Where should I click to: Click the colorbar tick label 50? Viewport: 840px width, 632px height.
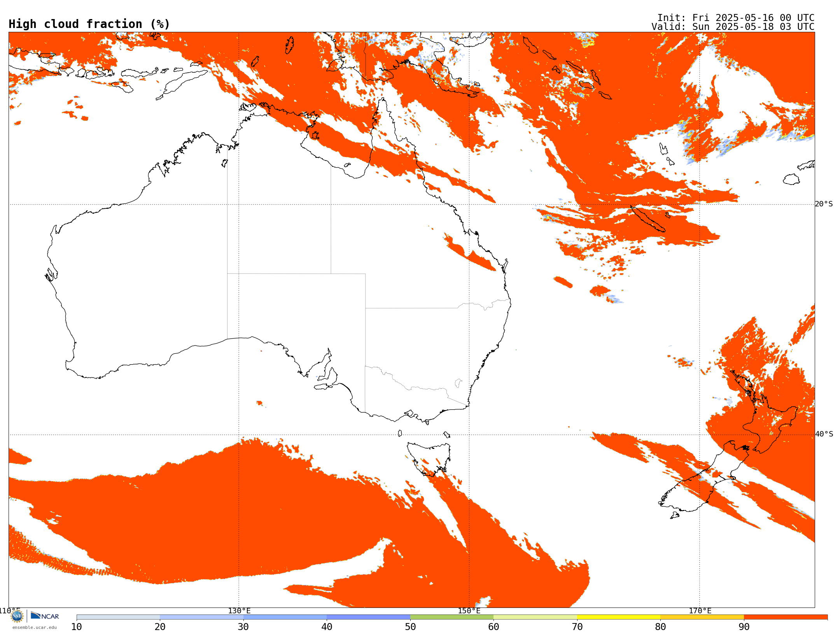[x=410, y=627]
